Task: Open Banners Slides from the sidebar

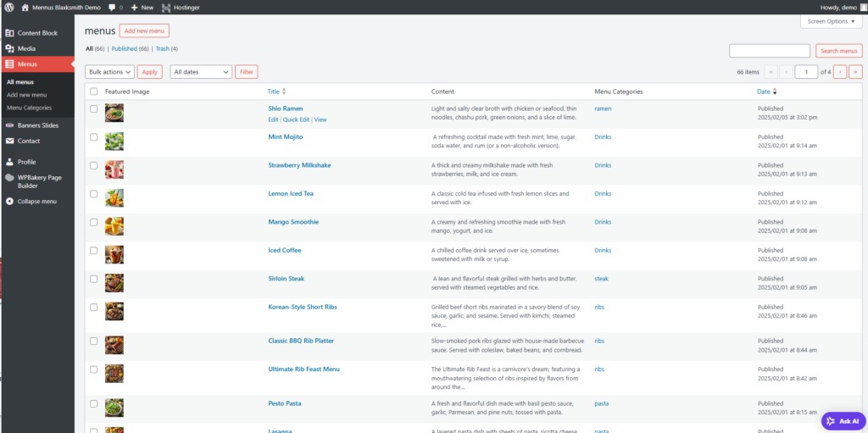Action: [x=37, y=125]
